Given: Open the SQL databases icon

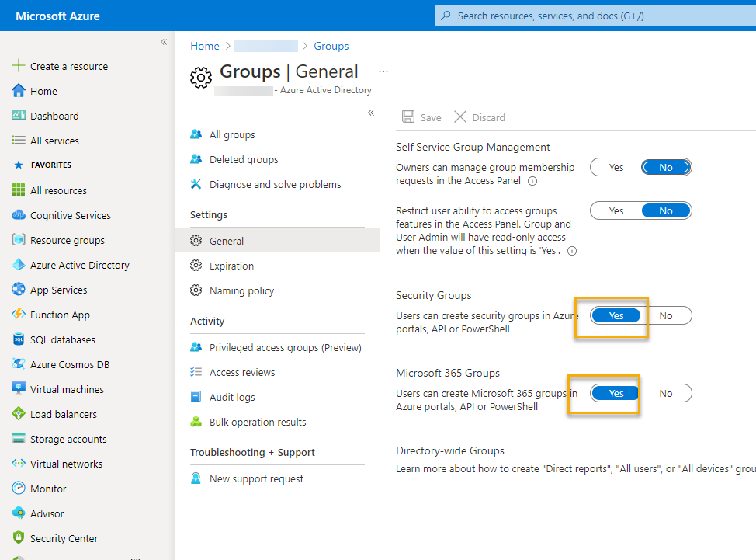Looking at the screenshot, I should point(19,339).
